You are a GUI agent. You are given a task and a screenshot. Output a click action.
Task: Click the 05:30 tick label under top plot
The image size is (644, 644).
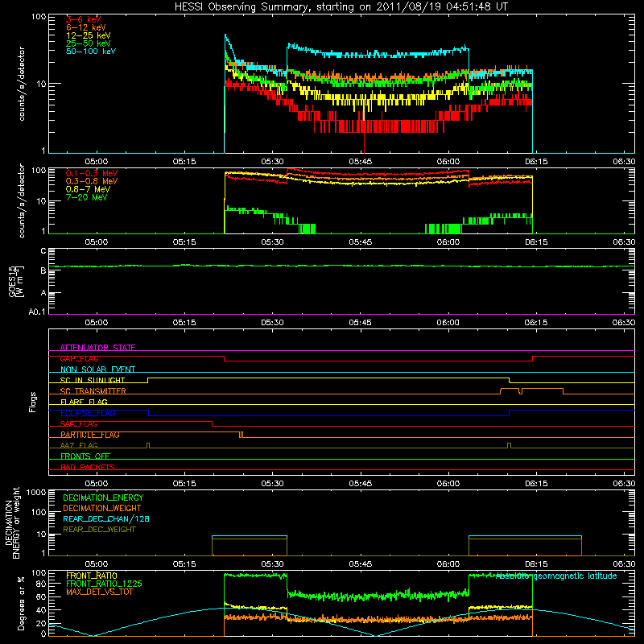coord(272,162)
